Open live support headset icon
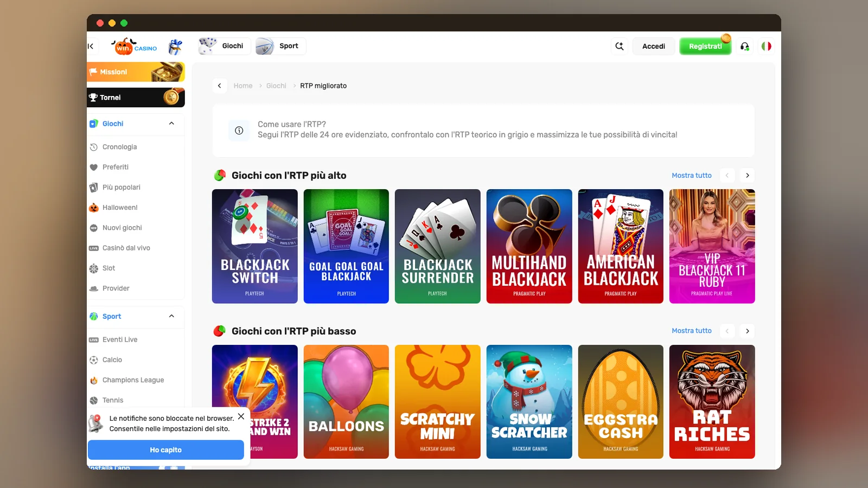Screen dimensions: 868x488 [x=745, y=46]
